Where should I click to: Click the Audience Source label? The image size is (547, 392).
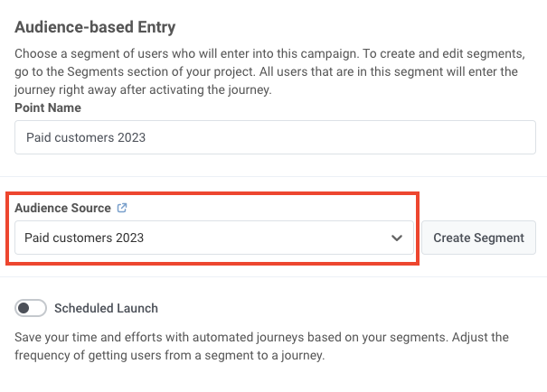[x=62, y=208]
